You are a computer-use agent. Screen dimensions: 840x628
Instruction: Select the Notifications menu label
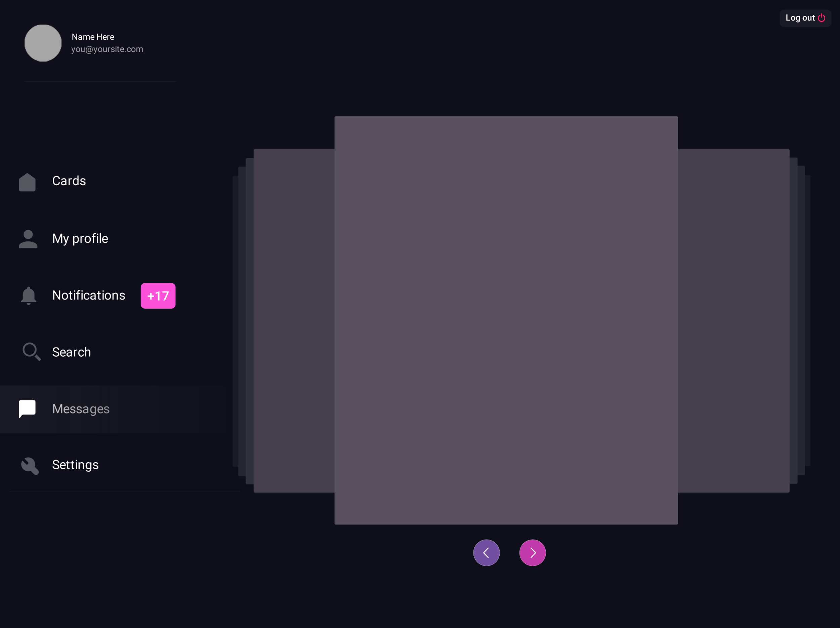[x=89, y=296]
